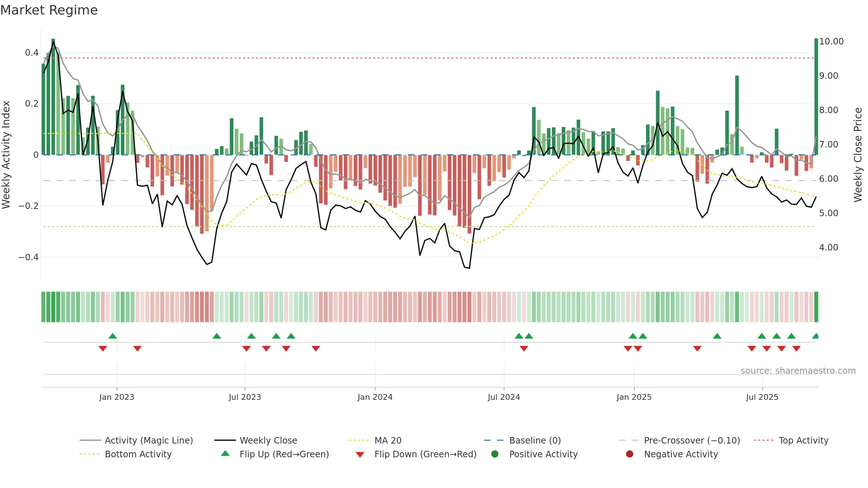The width and height of the screenshot is (868, 488).
Task: Click the source: sharemaestro.com text
Action: click(798, 371)
